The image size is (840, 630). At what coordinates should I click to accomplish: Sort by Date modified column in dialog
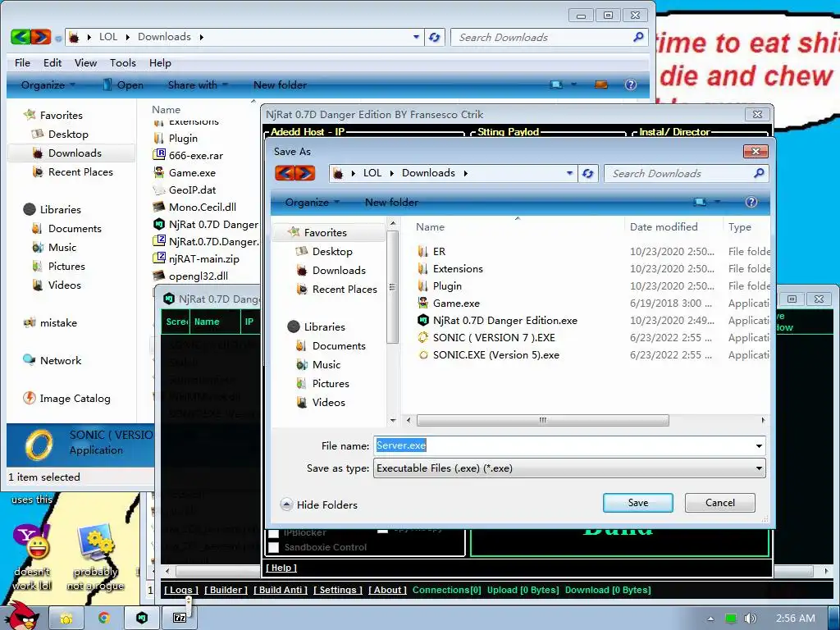click(664, 226)
